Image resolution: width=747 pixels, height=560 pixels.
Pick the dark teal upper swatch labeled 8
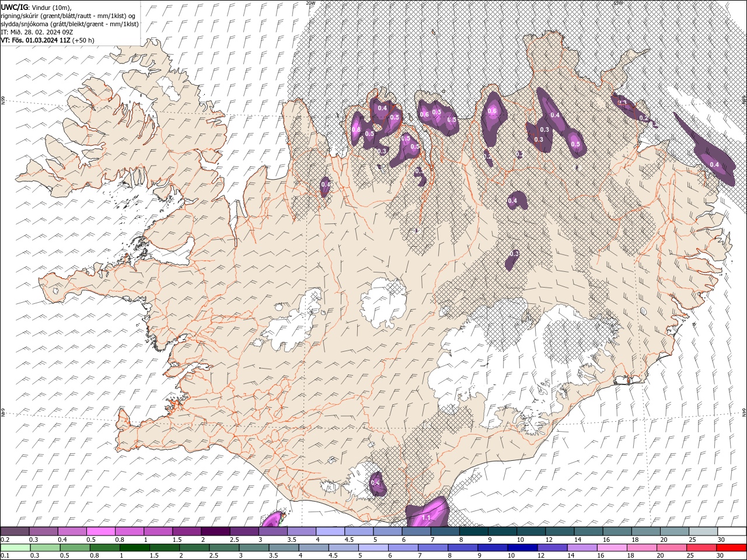(474, 531)
